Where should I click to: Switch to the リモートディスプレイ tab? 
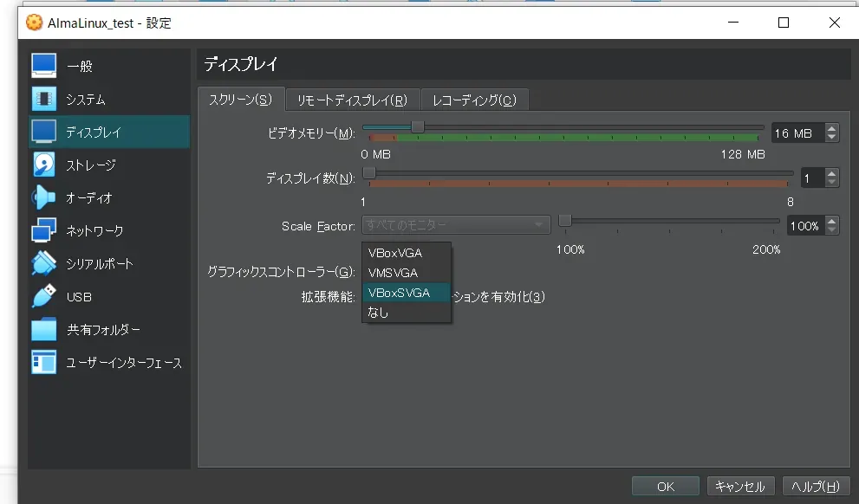tap(352, 100)
